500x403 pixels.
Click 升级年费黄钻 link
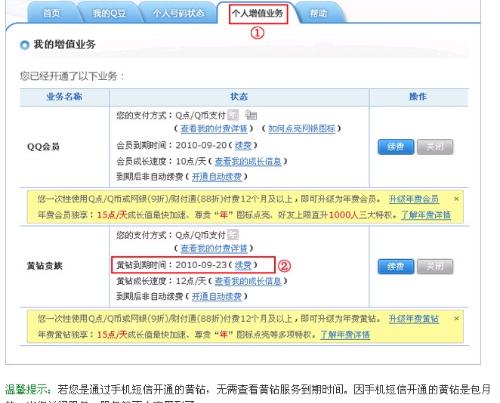click(414, 319)
